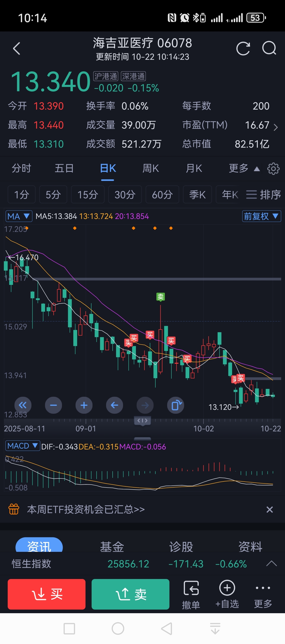
Task: Tap Android home circle button
Action: (x=118, y=629)
